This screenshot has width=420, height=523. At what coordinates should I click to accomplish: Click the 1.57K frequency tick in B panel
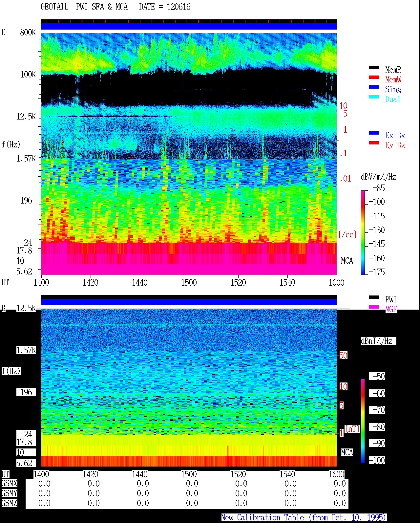click(x=26, y=350)
